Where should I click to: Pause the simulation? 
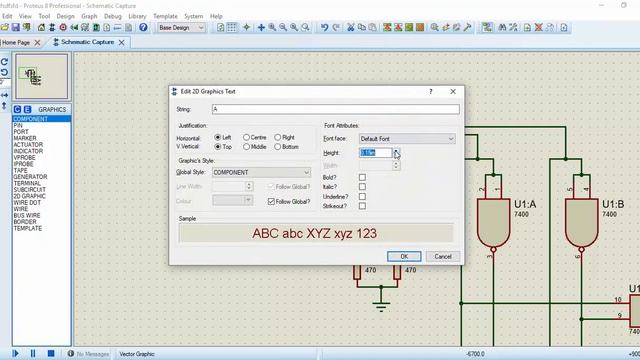[33, 353]
